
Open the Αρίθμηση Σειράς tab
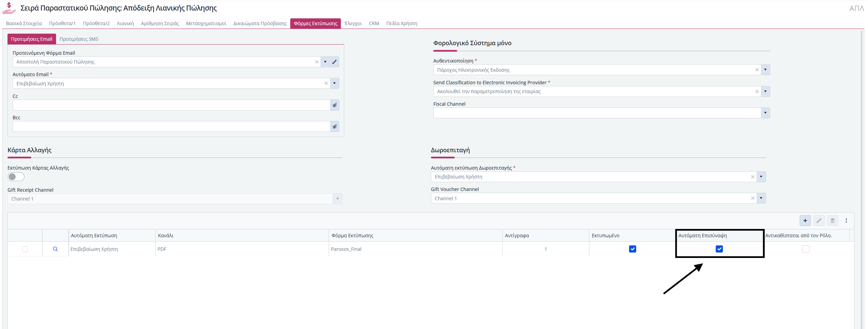tap(160, 23)
